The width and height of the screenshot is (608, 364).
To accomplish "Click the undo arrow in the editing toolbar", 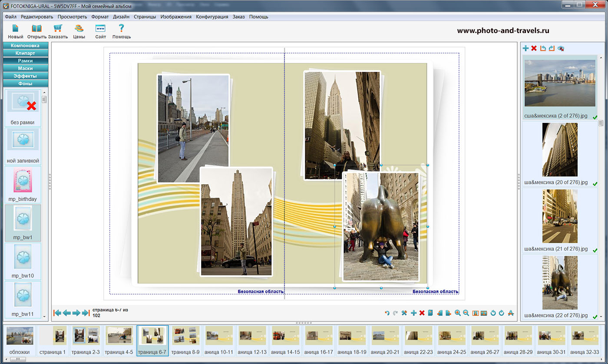I will click(387, 313).
